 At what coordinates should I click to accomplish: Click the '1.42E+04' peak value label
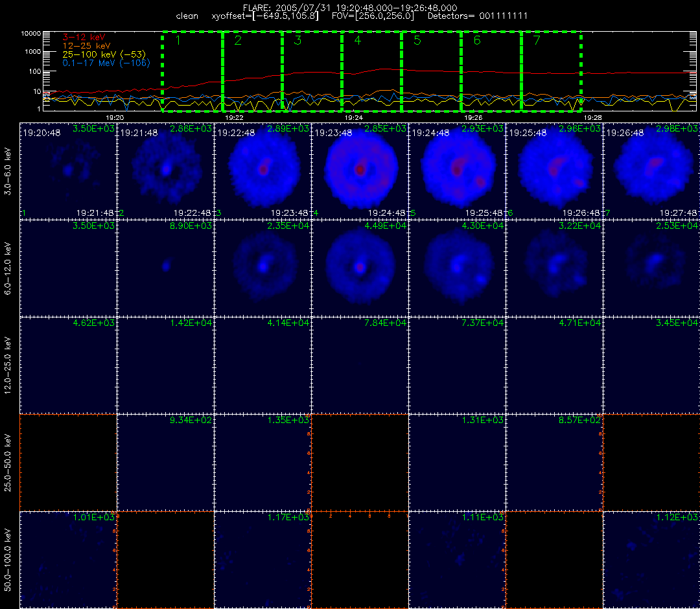191,323
